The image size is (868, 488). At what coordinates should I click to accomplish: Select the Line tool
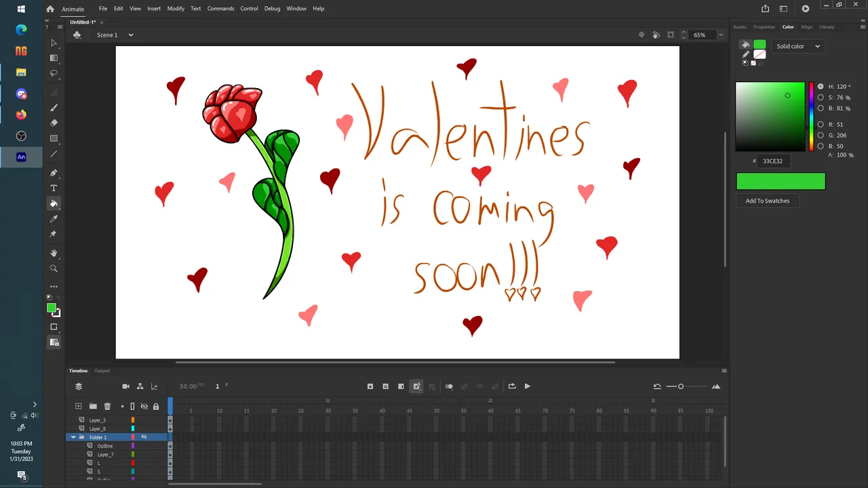tap(54, 154)
